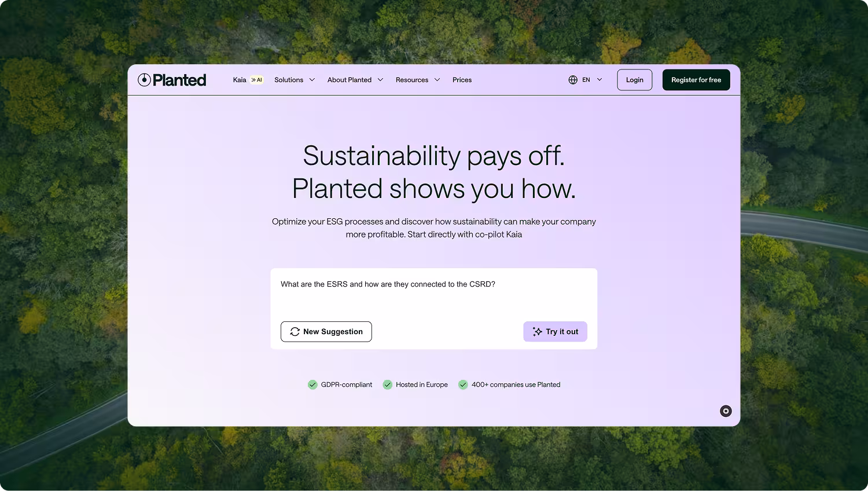The width and height of the screenshot is (868, 491).
Task: Go to the Prices page
Action: (462, 80)
